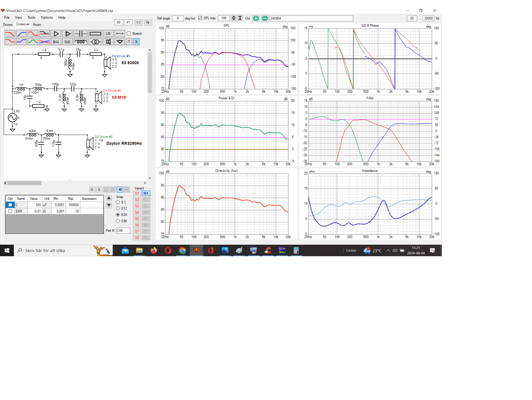Add an inductor coil component
Image resolution: width=532 pixels, height=400 pixels.
(x=81, y=42)
